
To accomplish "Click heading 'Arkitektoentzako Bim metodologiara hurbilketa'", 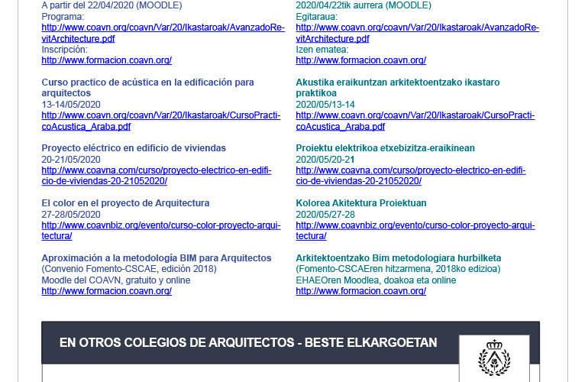I will [x=399, y=257].
